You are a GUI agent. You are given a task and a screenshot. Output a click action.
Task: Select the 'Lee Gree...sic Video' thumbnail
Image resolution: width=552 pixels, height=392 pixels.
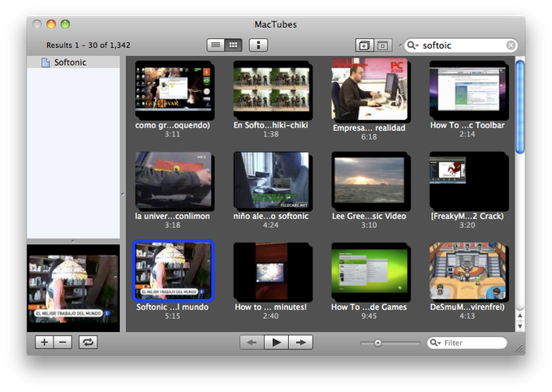371,181
